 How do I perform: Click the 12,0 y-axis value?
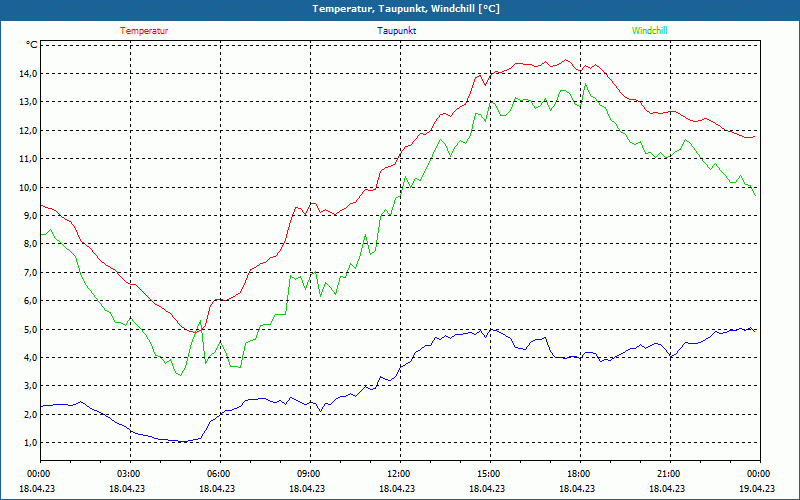[x=29, y=130]
